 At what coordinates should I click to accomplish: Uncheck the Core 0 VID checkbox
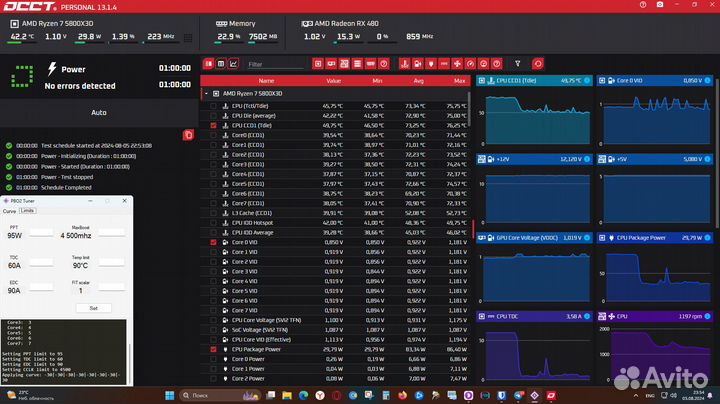click(214, 242)
